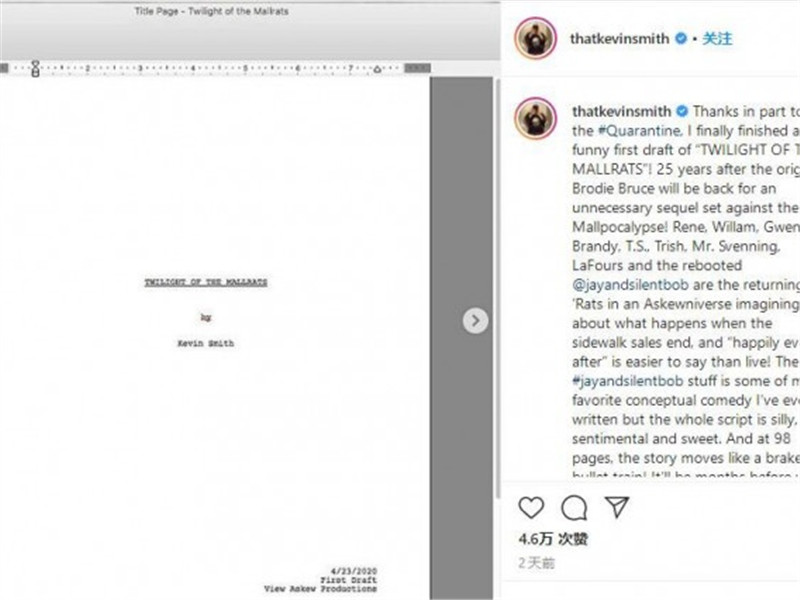Click the verified badge in post header

coord(681,38)
